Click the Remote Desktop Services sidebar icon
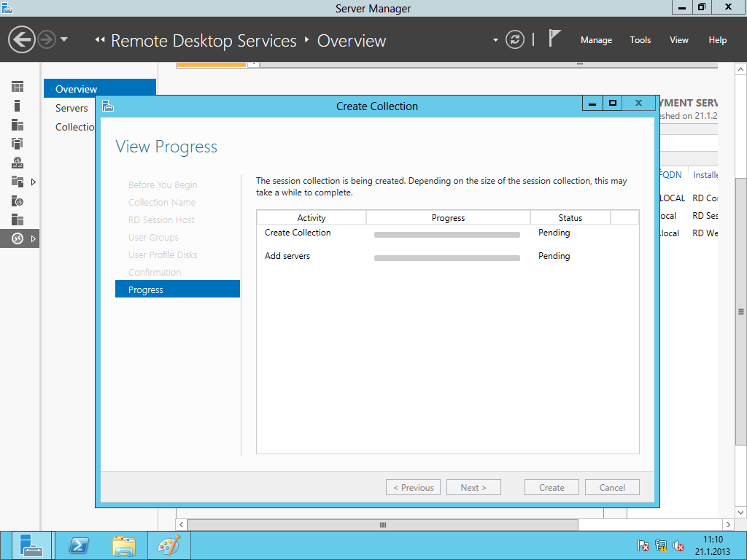Screen dimensions: 747x560 18,238
